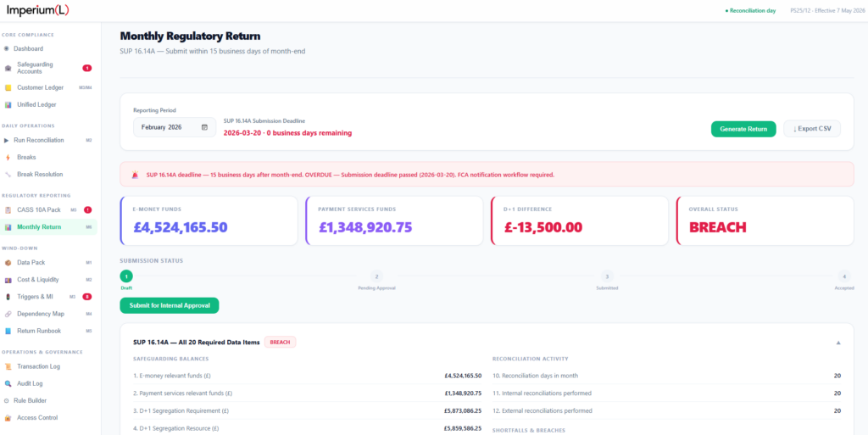868x435 pixels.
Task: Click the D+1 Difference £-13,500.00 card
Action: coord(580,220)
